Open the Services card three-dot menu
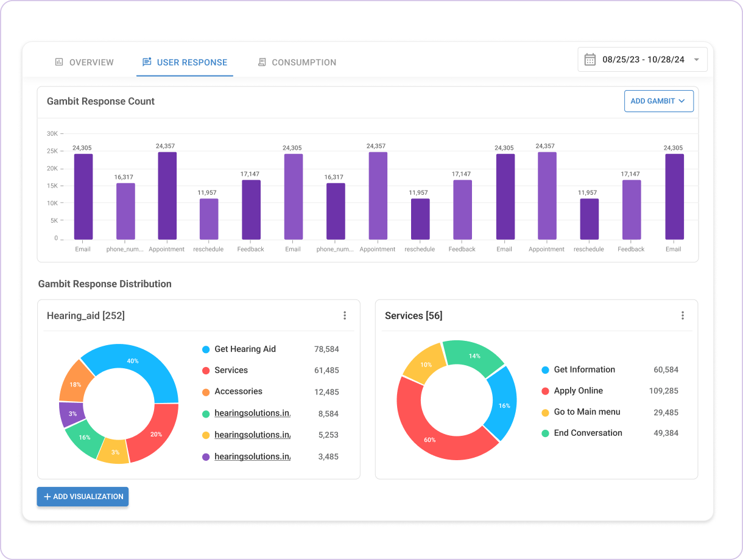This screenshot has width=743, height=560. pos(683,315)
